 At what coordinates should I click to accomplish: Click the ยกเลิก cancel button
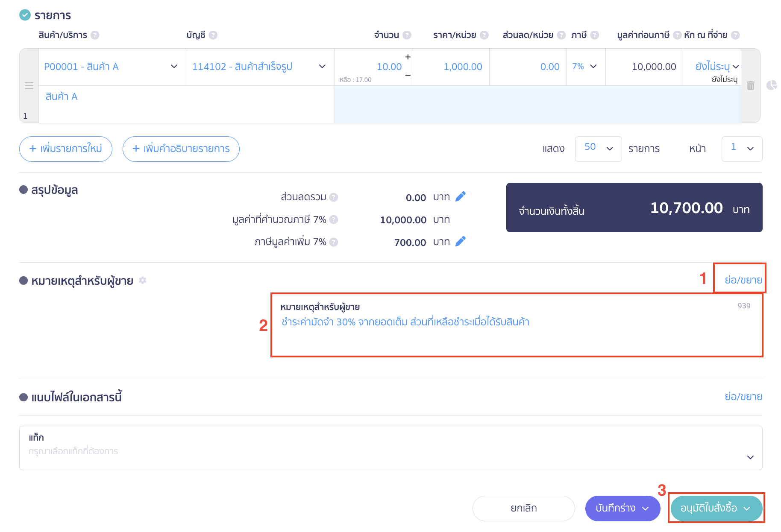coord(523,508)
